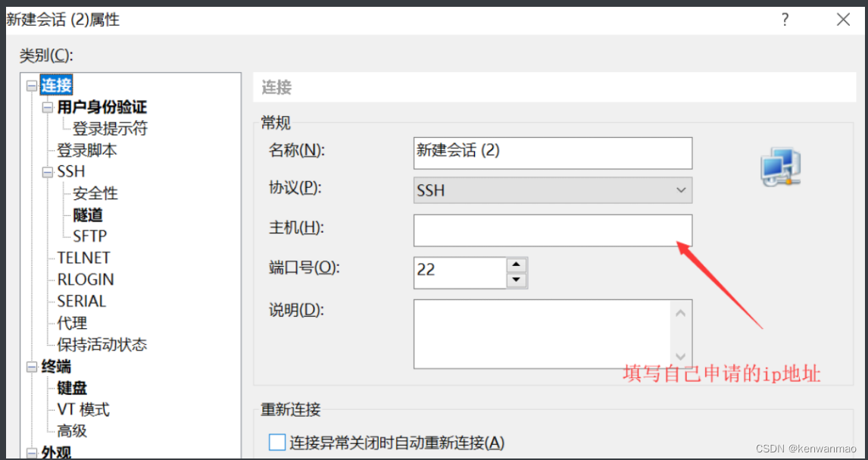The height and width of the screenshot is (460, 868).
Task: Collapse the 终端 tree node
Action: [32, 367]
